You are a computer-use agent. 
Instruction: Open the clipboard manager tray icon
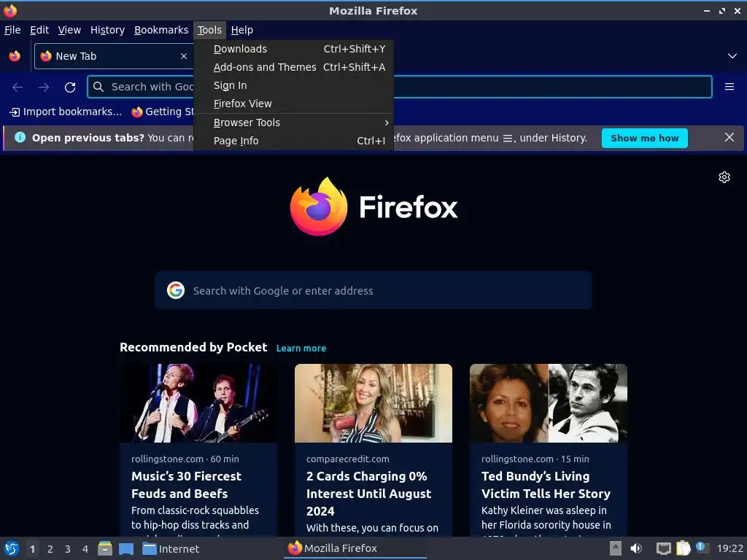click(x=683, y=548)
